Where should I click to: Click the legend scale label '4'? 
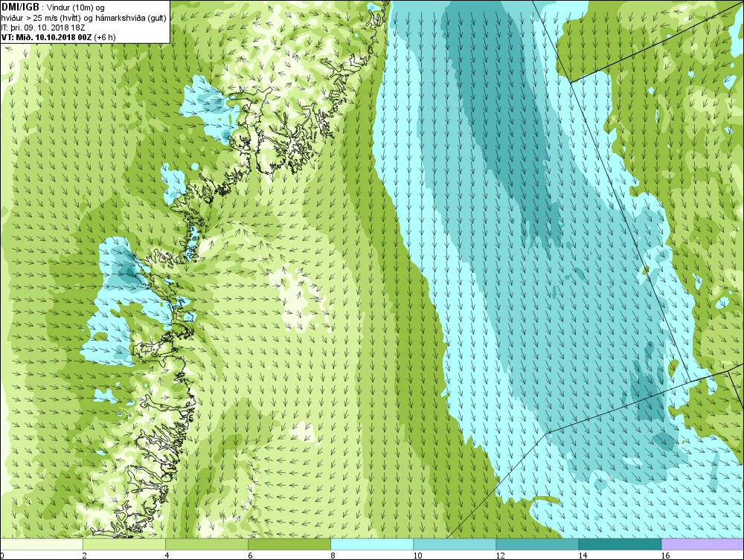pyautogui.click(x=167, y=556)
